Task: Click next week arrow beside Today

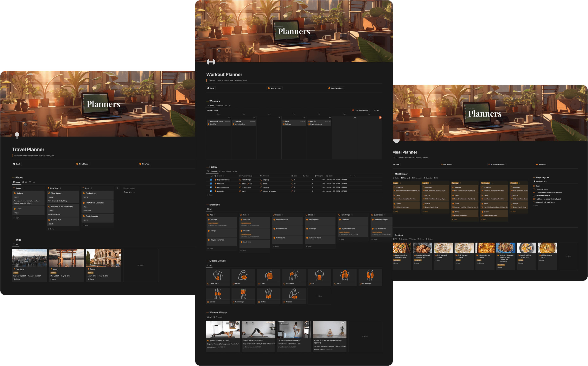Action: (x=381, y=110)
